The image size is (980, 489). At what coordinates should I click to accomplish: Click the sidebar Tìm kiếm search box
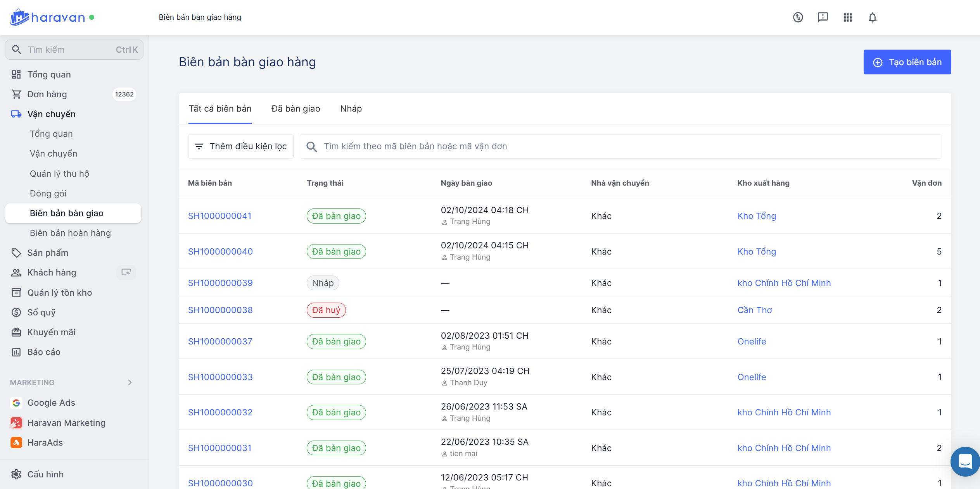(74, 50)
